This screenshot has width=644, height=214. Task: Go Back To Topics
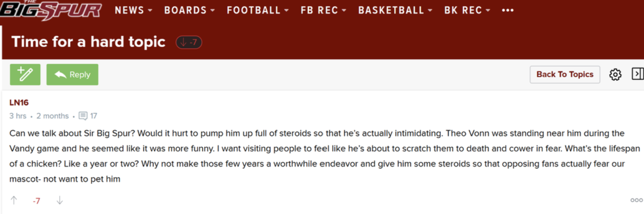[565, 75]
